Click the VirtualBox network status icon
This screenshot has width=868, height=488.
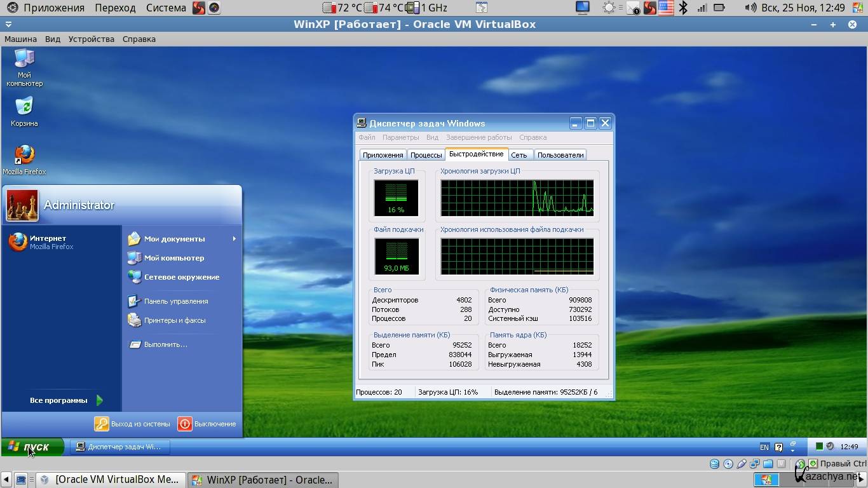click(755, 464)
